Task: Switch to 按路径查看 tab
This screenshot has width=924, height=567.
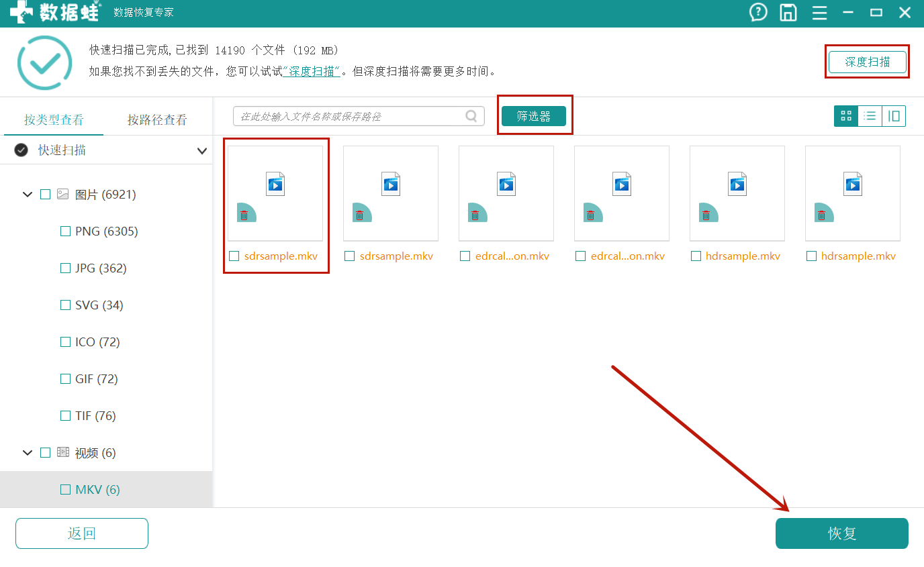Action: 157,120
